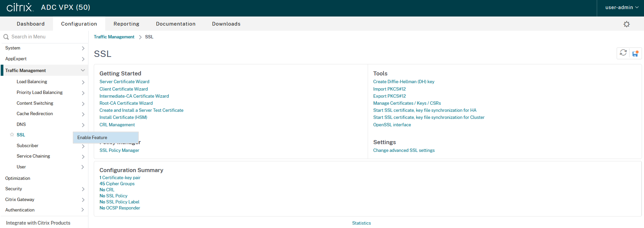This screenshot has height=228, width=644.
Task: Click the No SSL Policy Label link
Action: point(119,202)
